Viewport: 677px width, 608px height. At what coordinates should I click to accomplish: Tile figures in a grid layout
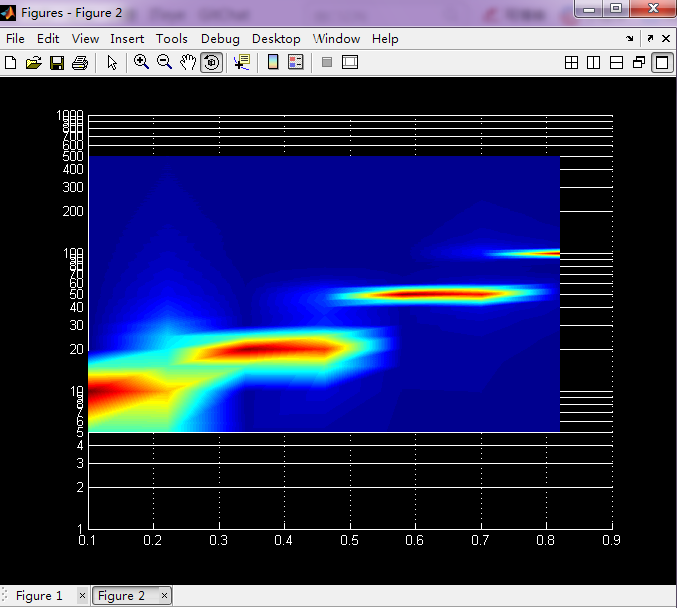click(571, 62)
